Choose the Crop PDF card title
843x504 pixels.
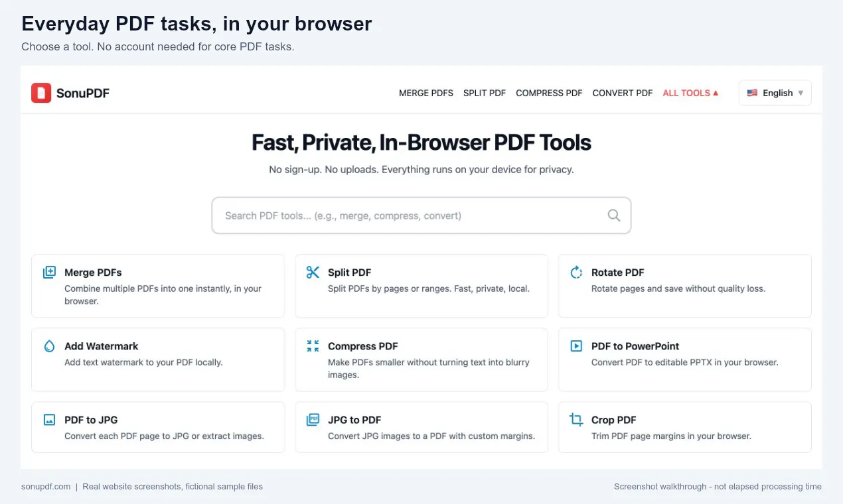point(614,420)
